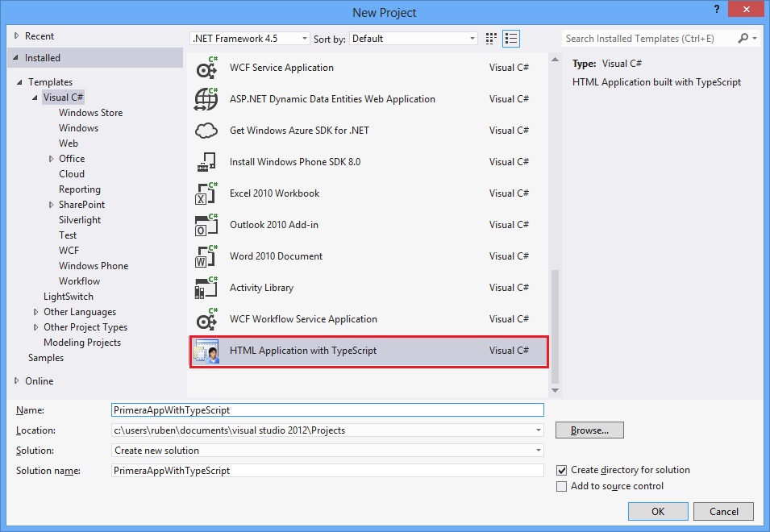Viewport: 770px width, 532px height.
Task: Open the help question mark button
Action: pos(717,10)
